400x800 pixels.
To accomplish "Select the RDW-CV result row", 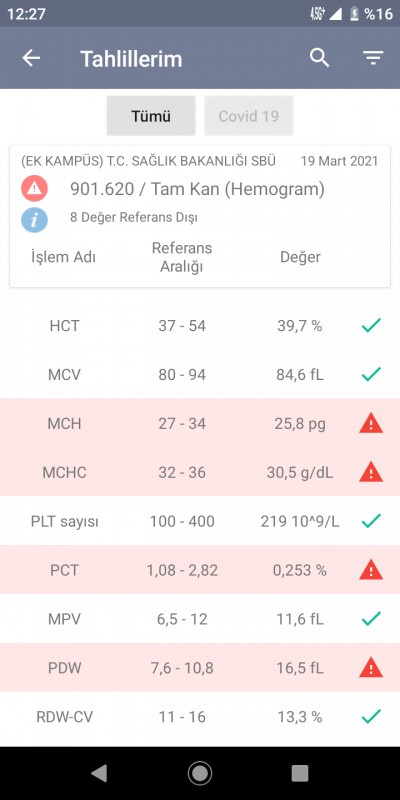I will 200,716.
